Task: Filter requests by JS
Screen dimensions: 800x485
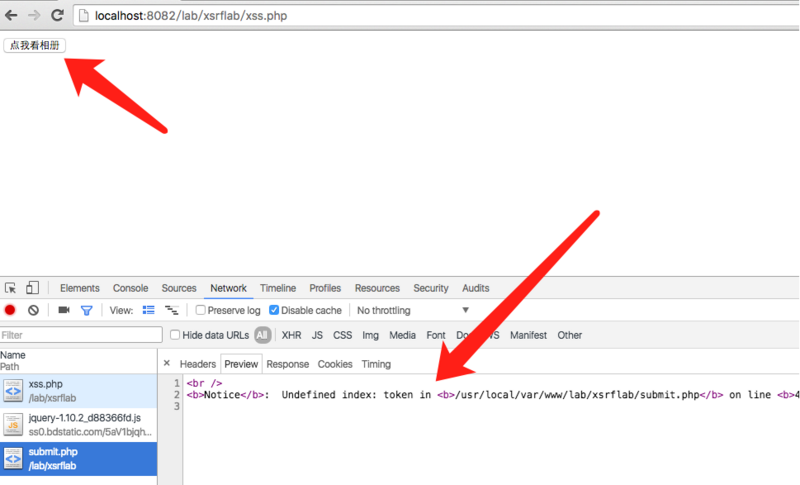Action: coord(317,335)
